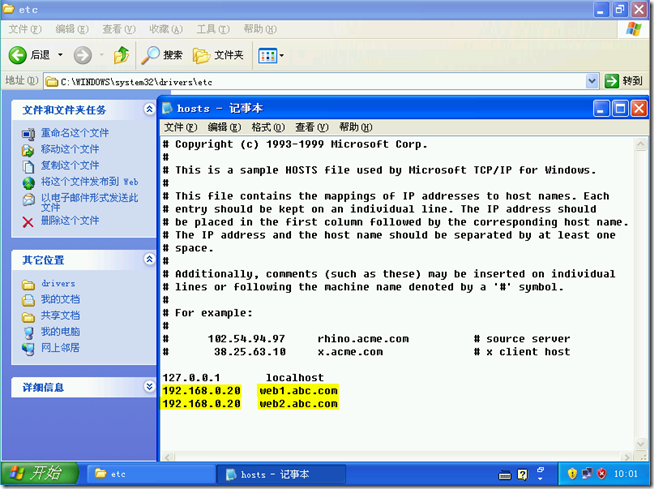The image size is (654, 489).
Task: Open the 帮助(H) menu in etc window
Action: (x=260, y=29)
